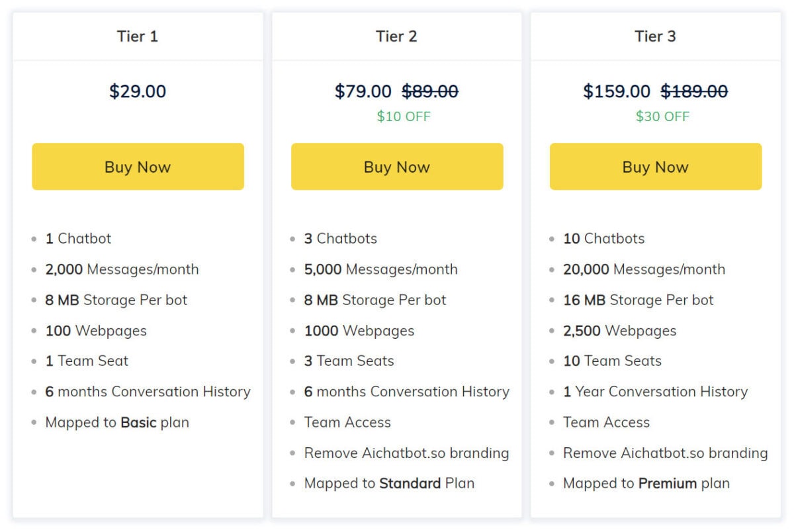Click 1 Year Conversation History item

pos(655,392)
